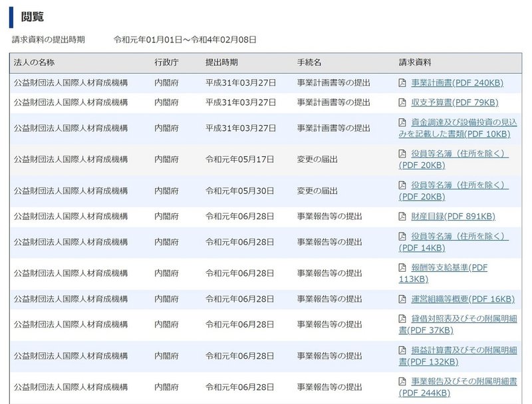The height and width of the screenshot is (404, 532).
Task: Open the 事業計画書(PDF 240KB) link
Action: coord(457,82)
